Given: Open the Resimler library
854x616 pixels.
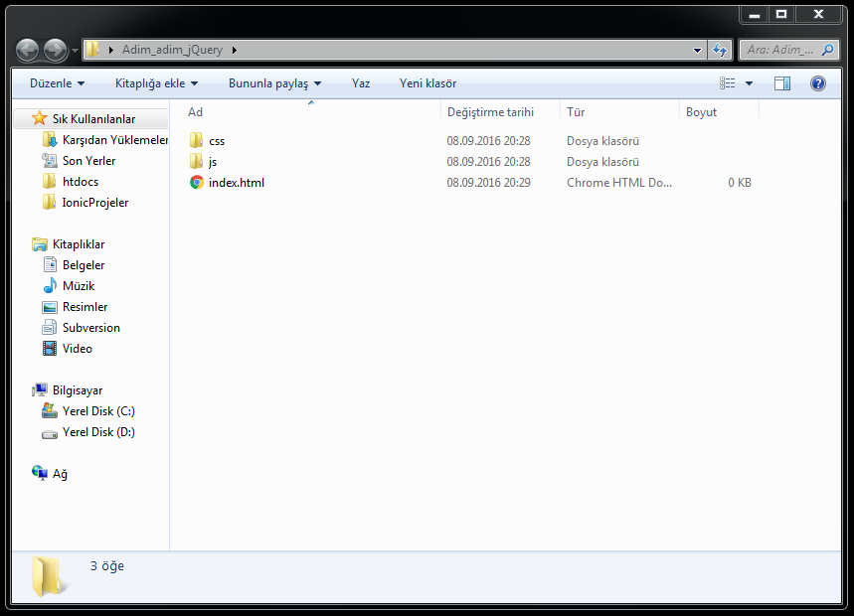Looking at the screenshot, I should click(85, 307).
